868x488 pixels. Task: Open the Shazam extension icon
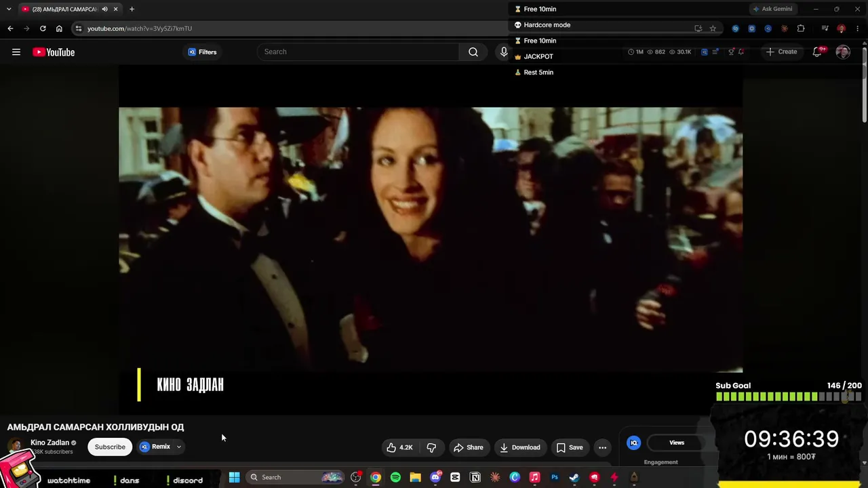point(736,28)
